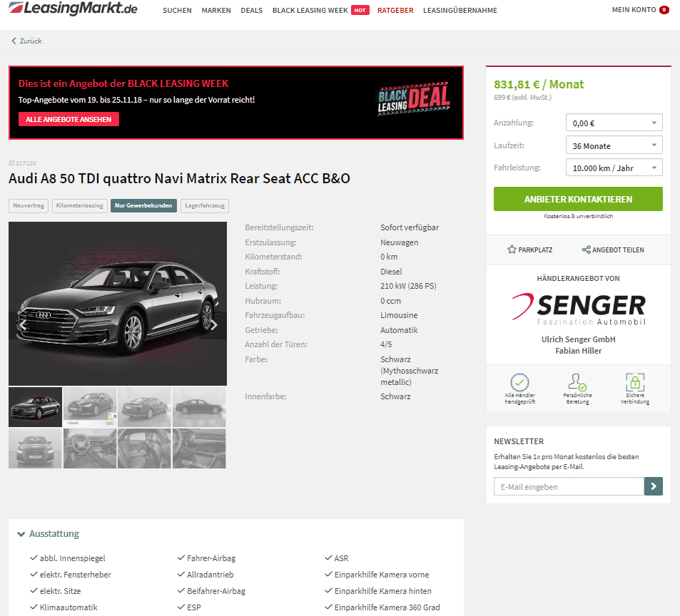Go to the DEALS menu item
Screen dimensions: 680x616
[x=252, y=11]
